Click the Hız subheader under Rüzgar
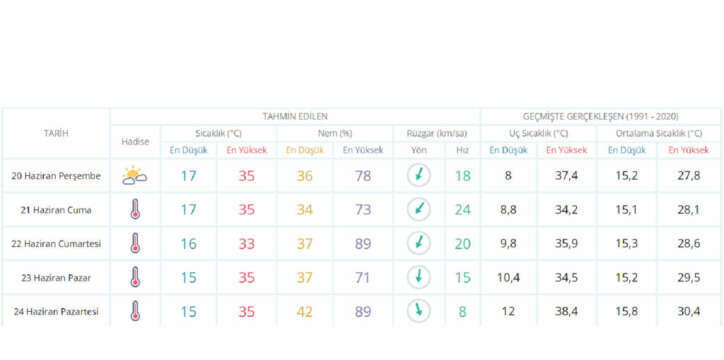 pos(462,150)
